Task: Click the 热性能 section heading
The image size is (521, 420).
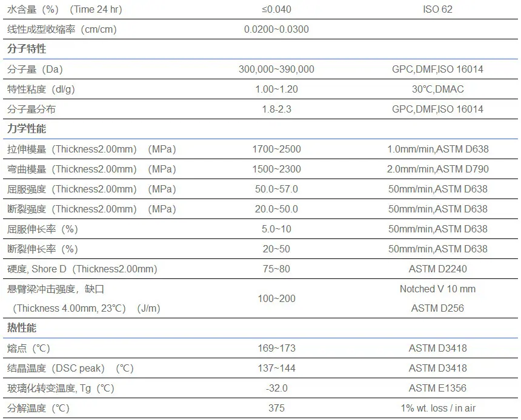Action: click(22, 328)
